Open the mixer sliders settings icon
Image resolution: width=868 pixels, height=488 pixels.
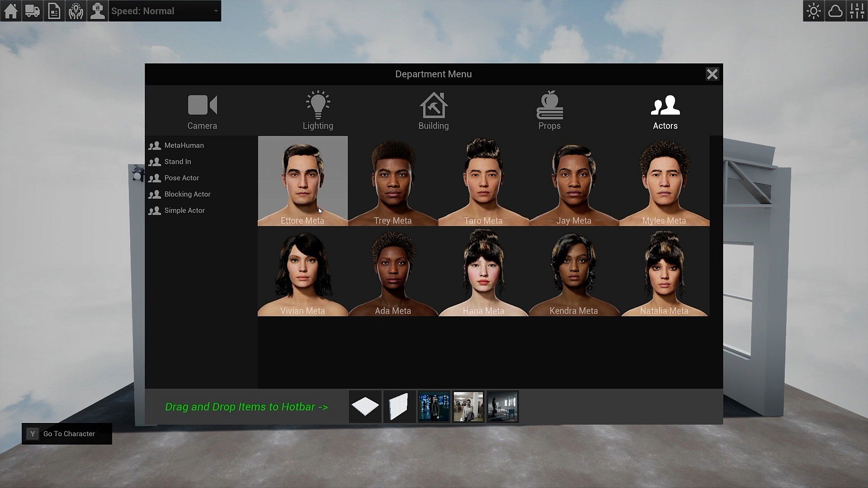857,11
